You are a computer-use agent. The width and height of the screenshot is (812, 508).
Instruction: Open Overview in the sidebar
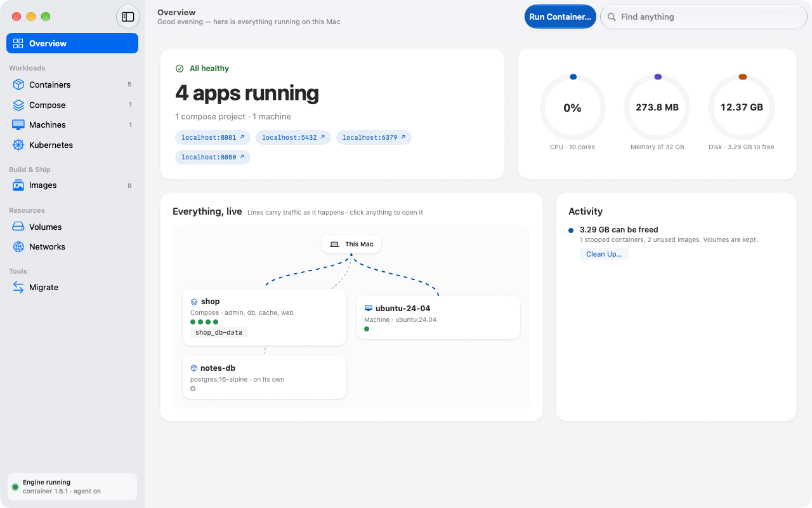[72, 43]
